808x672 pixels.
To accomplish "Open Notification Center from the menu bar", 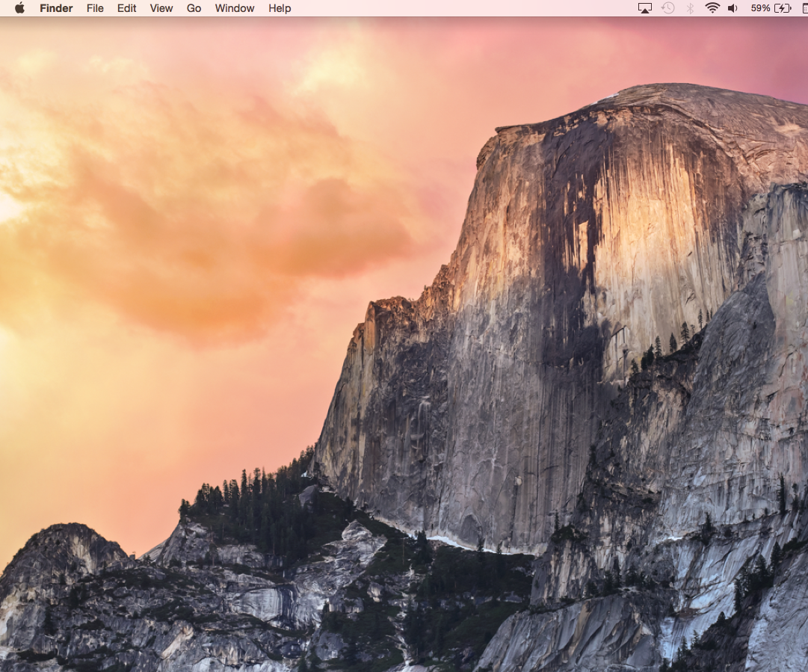I will 804,8.
